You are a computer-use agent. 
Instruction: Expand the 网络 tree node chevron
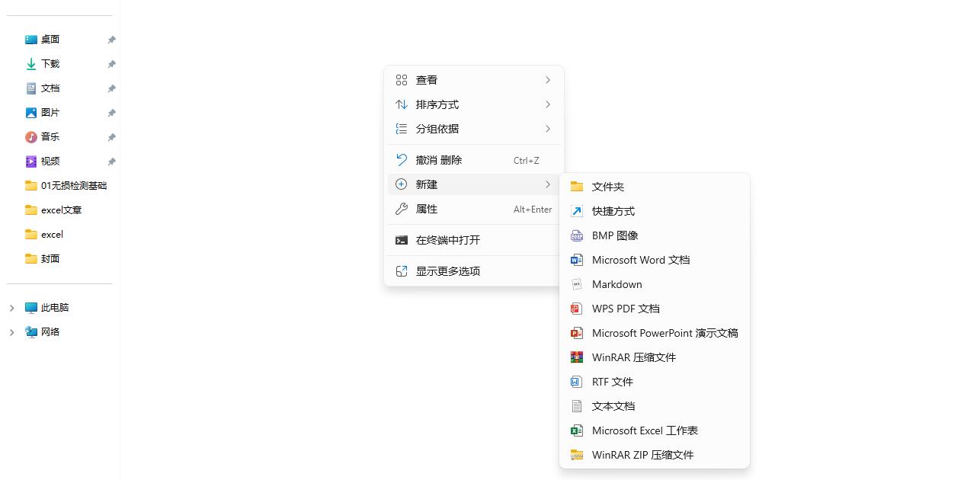(11, 332)
